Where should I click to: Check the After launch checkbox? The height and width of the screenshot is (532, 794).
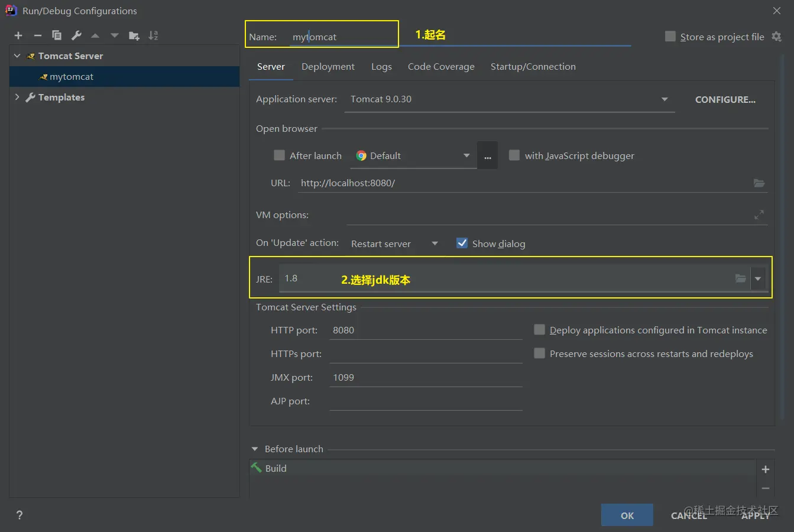(x=279, y=155)
